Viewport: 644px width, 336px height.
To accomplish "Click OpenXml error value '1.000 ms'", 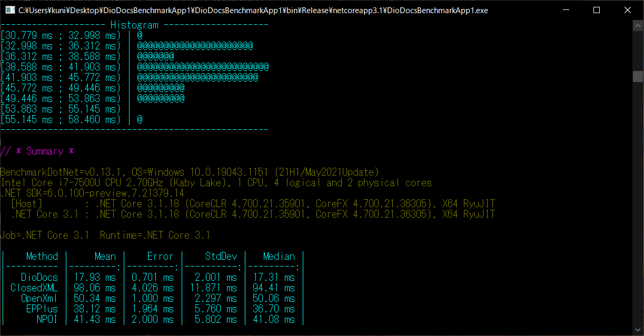I will [153, 298].
